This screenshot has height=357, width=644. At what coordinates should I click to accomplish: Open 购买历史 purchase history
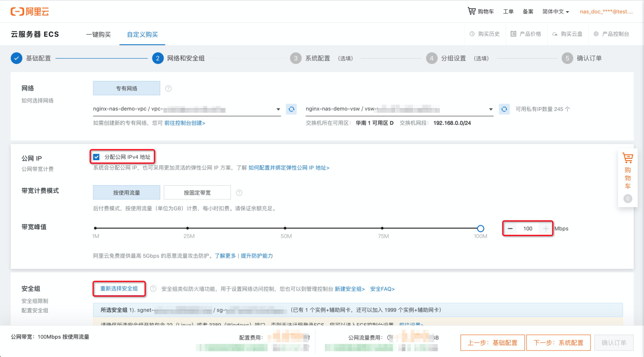(x=485, y=34)
